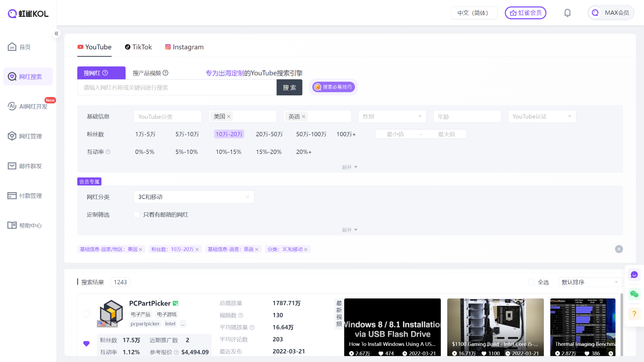Open 网红管理 in sidebar
The height and width of the screenshot is (362, 644).
[x=28, y=136]
